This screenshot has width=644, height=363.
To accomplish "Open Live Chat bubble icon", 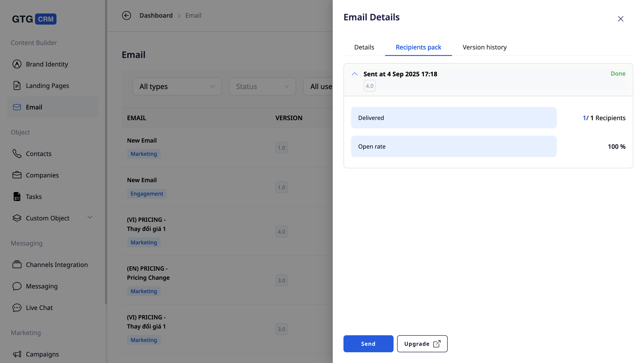I will [17, 307].
